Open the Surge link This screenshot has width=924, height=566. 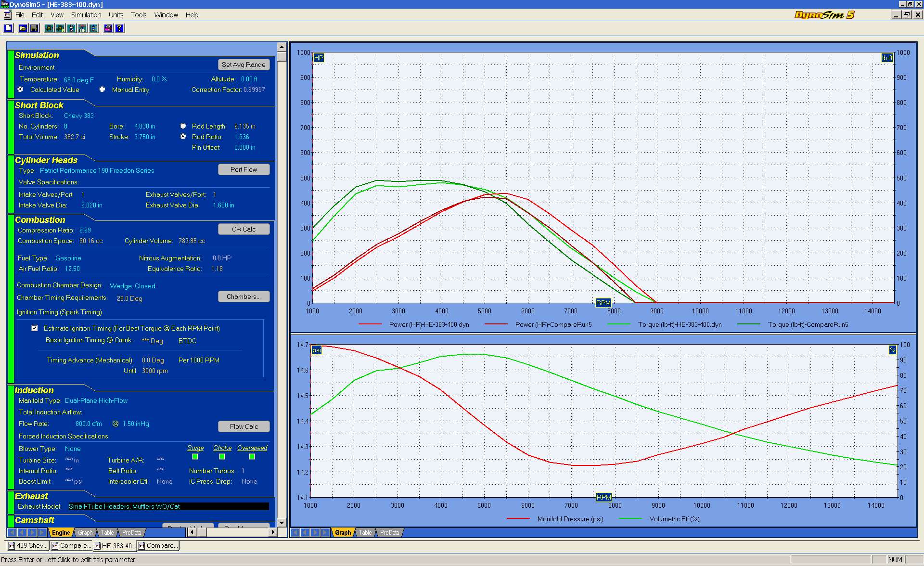click(x=195, y=448)
